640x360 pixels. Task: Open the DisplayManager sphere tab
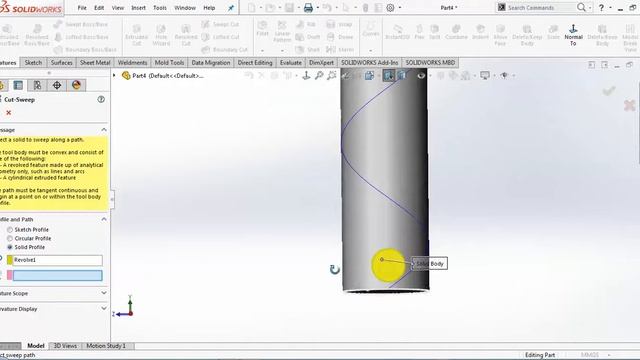[x=76, y=85]
